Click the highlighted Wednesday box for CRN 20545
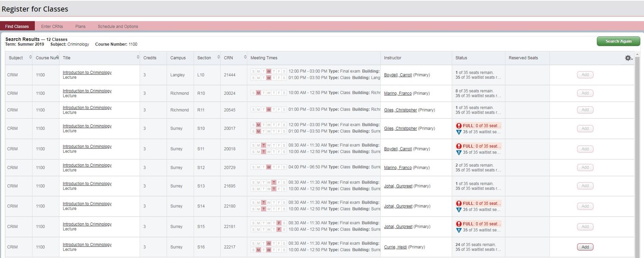The height and width of the screenshot is (258, 644). coord(269,110)
